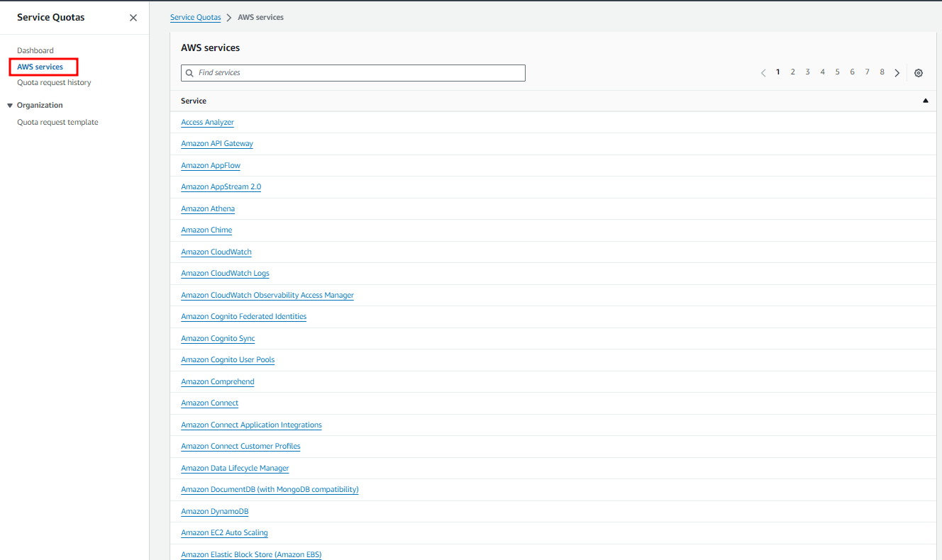Image resolution: width=942 pixels, height=560 pixels.
Task: Open Amazon EC2 Auto Scaling
Action: click(x=225, y=532)
